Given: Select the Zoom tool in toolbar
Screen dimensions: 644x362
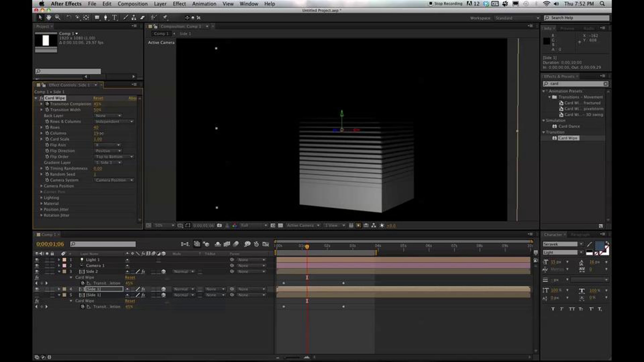Looking at the screenshot, I should click(57, 18).
